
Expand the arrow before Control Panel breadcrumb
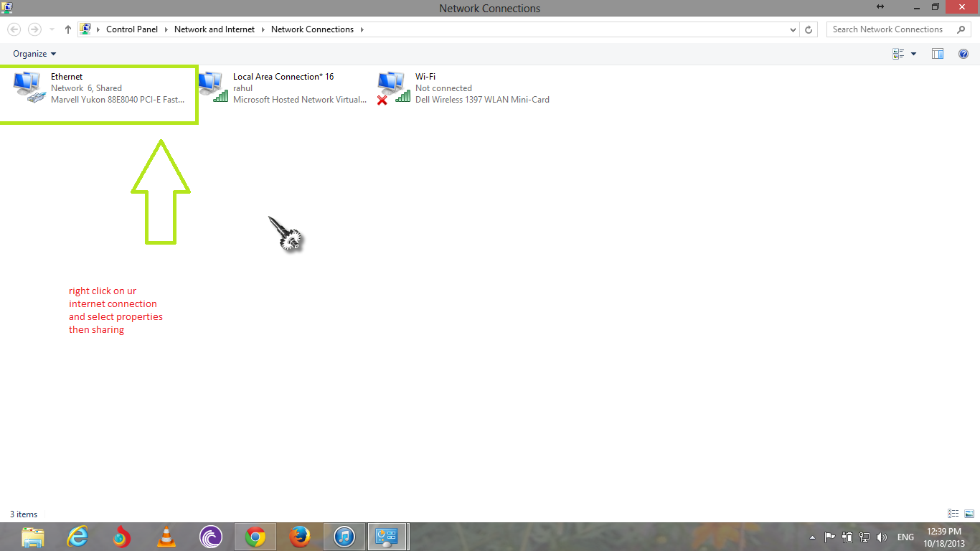99,29
